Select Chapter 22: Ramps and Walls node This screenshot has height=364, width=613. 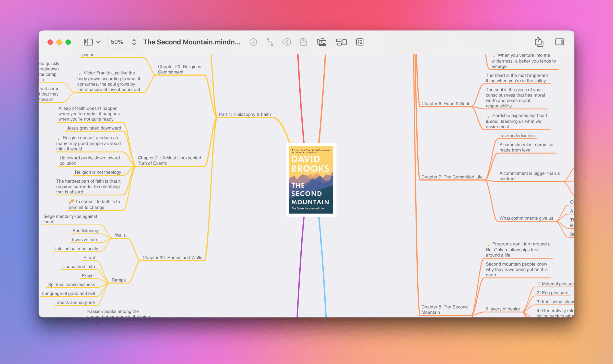(172, 257)
